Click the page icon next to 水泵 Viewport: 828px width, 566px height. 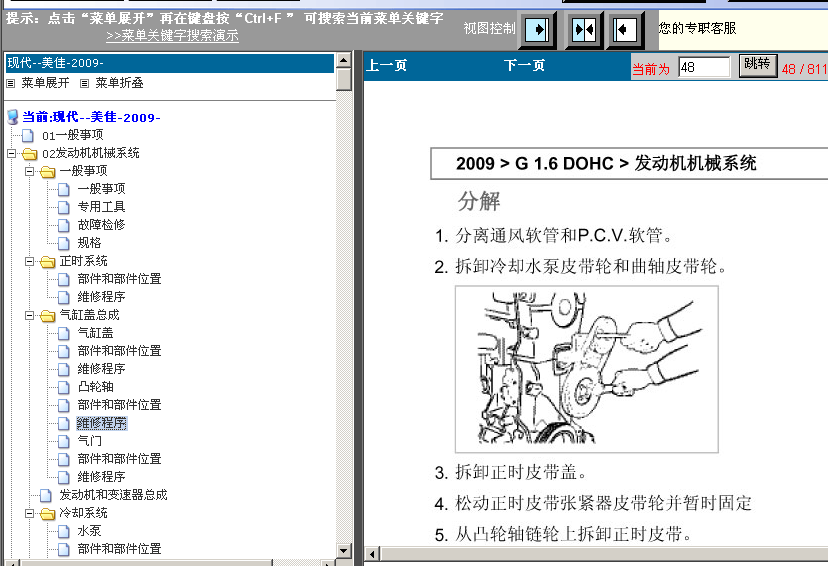64,531
